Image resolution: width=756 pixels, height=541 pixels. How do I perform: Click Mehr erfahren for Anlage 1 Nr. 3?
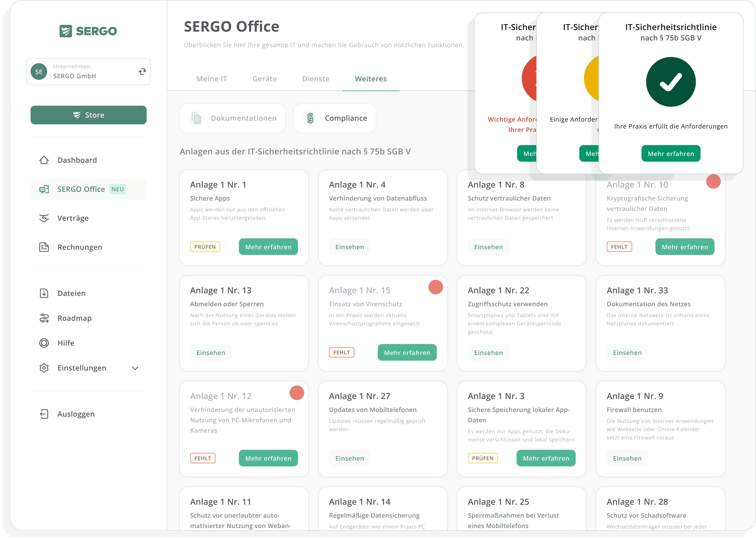[546, 458]
